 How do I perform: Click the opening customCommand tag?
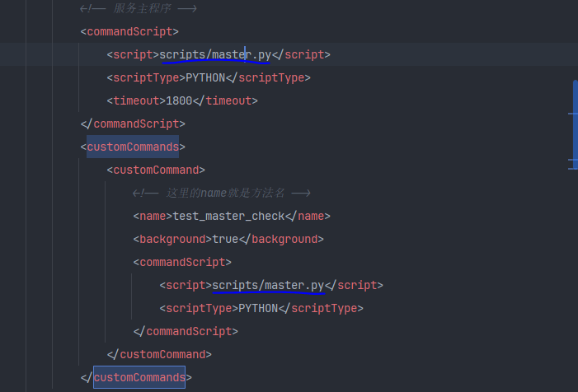156,170
